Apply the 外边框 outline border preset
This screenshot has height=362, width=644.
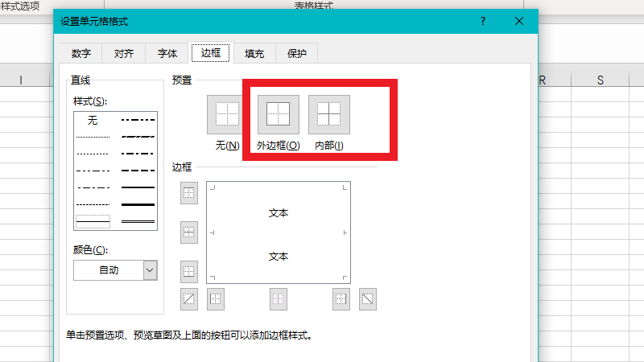click(278, 114)
